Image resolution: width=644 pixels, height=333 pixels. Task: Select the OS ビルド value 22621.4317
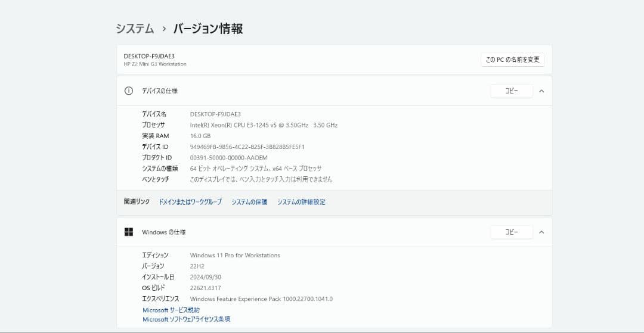(x=205, y=288)
